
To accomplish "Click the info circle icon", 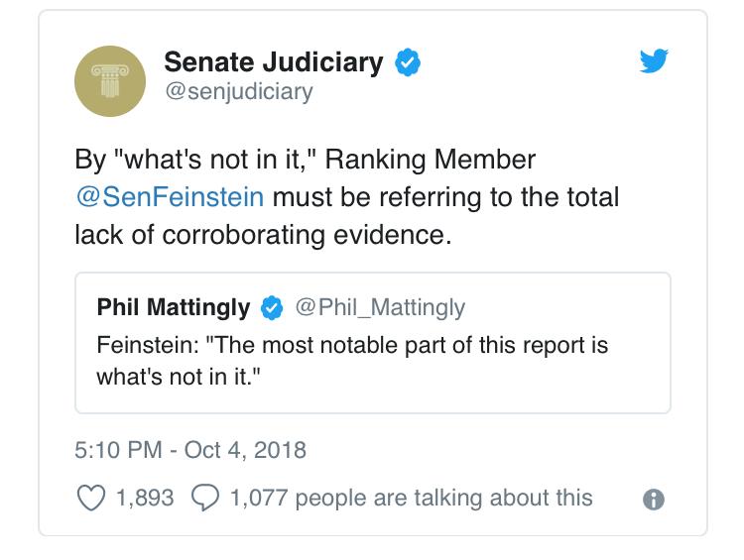I will [654, 500].
